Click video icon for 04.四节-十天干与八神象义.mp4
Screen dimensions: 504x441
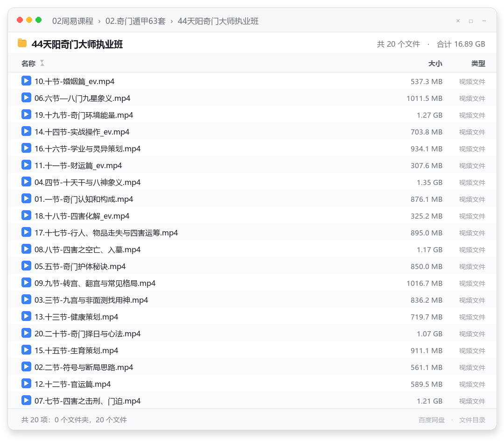coord(26,182)
